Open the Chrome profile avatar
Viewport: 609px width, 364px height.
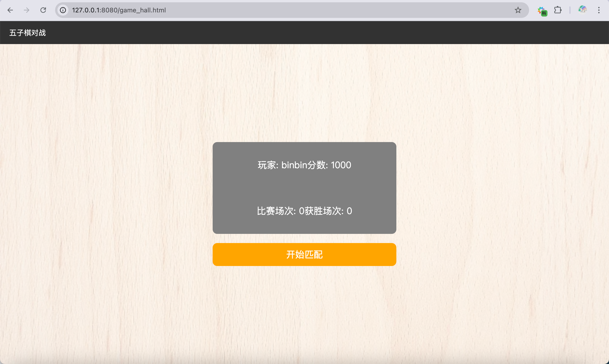583,10
